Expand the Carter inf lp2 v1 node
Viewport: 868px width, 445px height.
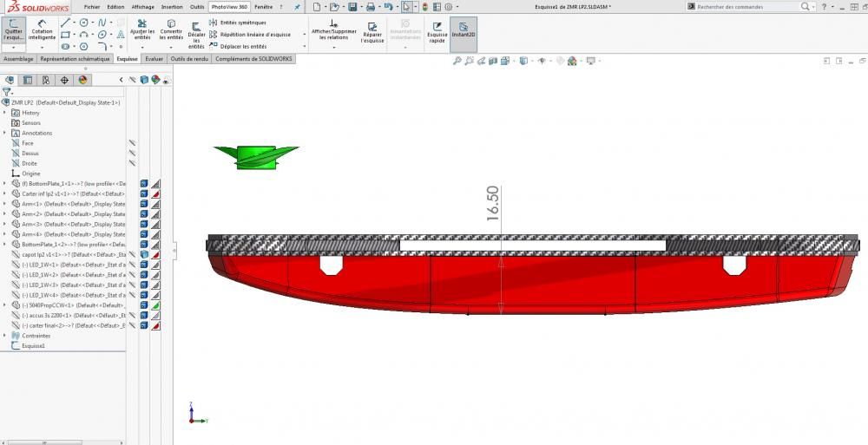pyautogui.click(x=5, y=193)
